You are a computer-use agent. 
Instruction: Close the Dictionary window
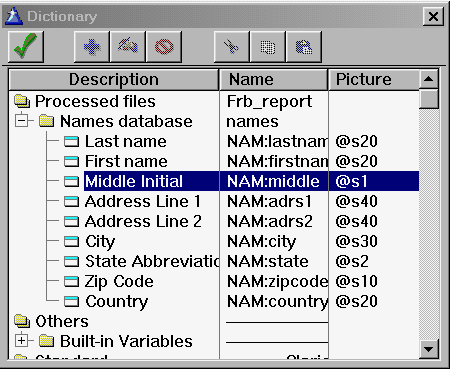(x=433, y=16)
